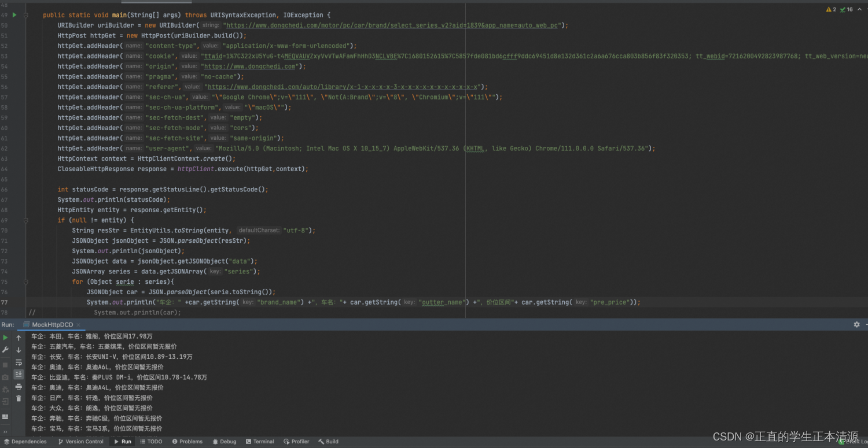Click the dongchedi select_series_v2 URL string
The image size is (868, 448).
(x=392, y=25)
